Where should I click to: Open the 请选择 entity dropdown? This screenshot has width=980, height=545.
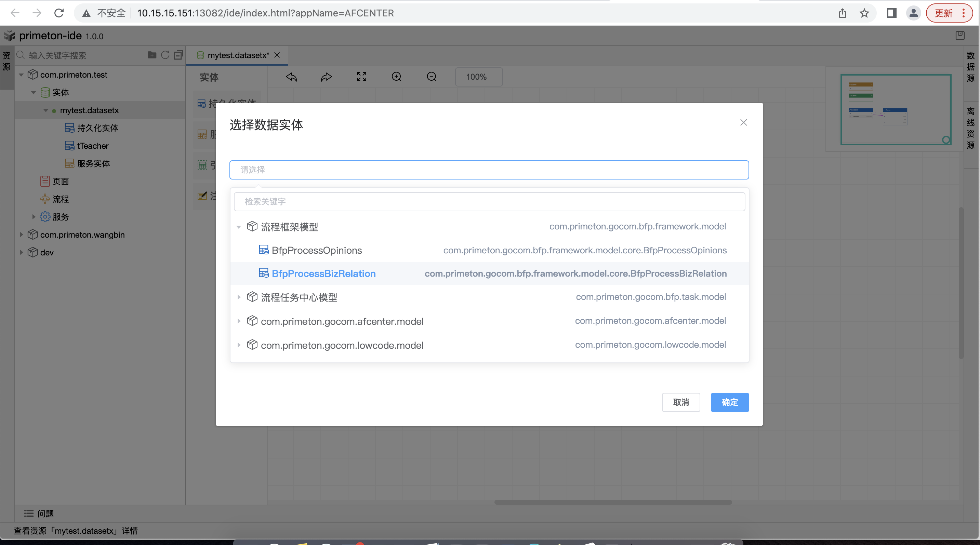pyautogui.click(x=489, y=170)
